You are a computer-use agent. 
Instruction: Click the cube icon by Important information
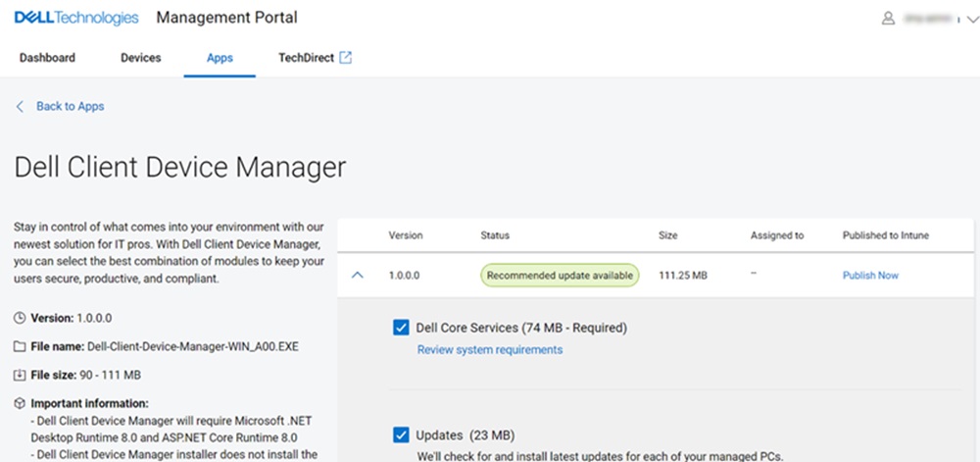(x=21, y=403)
